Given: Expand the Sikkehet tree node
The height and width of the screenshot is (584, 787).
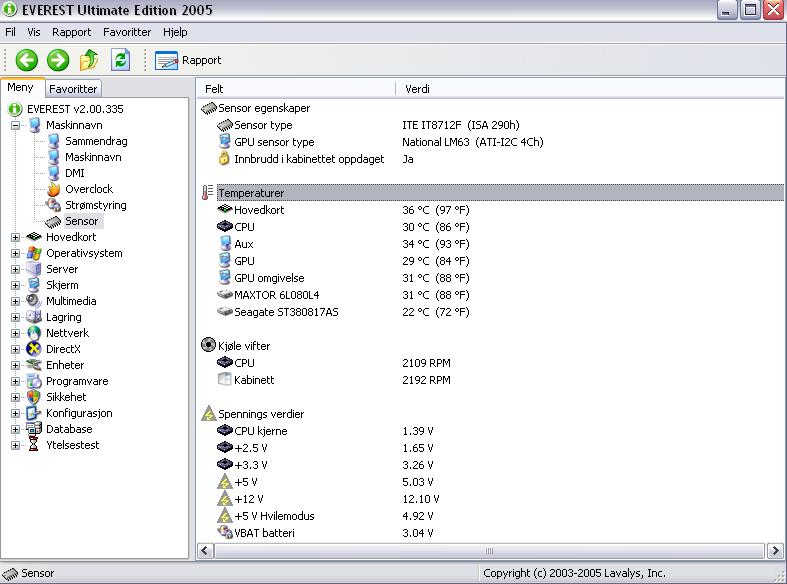Looking at the screenshot, I should 16,397.
